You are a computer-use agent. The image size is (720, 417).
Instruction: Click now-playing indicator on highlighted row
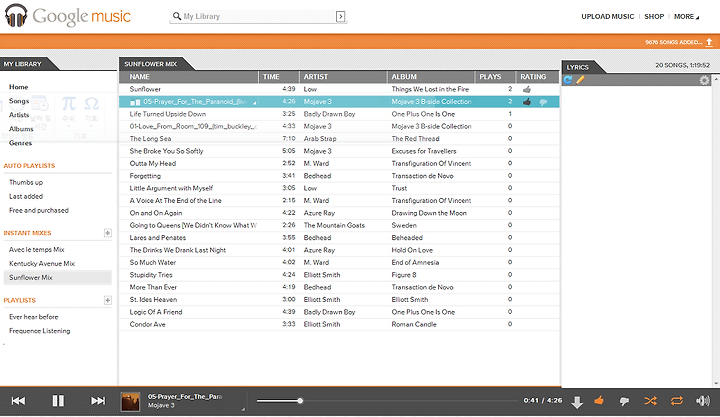pos(135,102)
